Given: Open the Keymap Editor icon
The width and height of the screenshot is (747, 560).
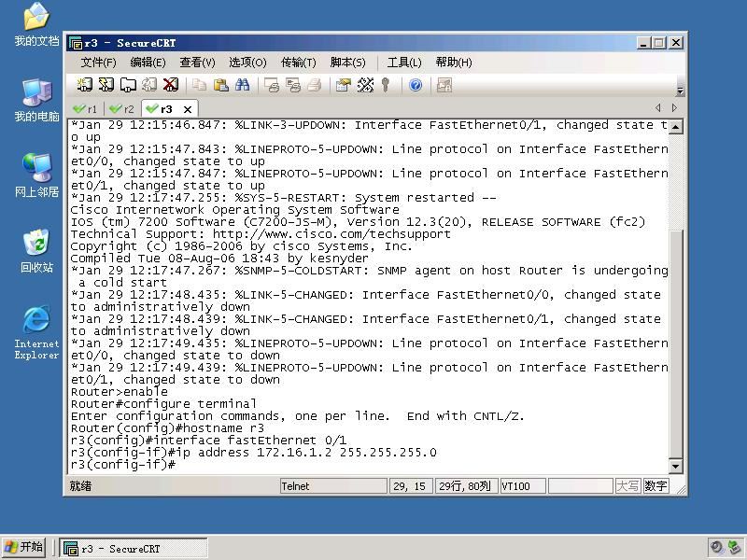Looking at the screenshot, I should [365, 85].
